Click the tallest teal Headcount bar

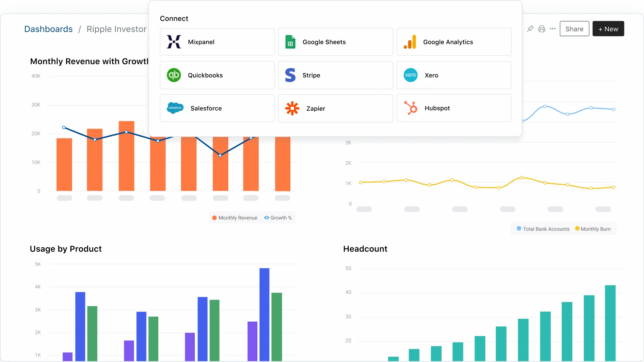(x=610, y=323)
